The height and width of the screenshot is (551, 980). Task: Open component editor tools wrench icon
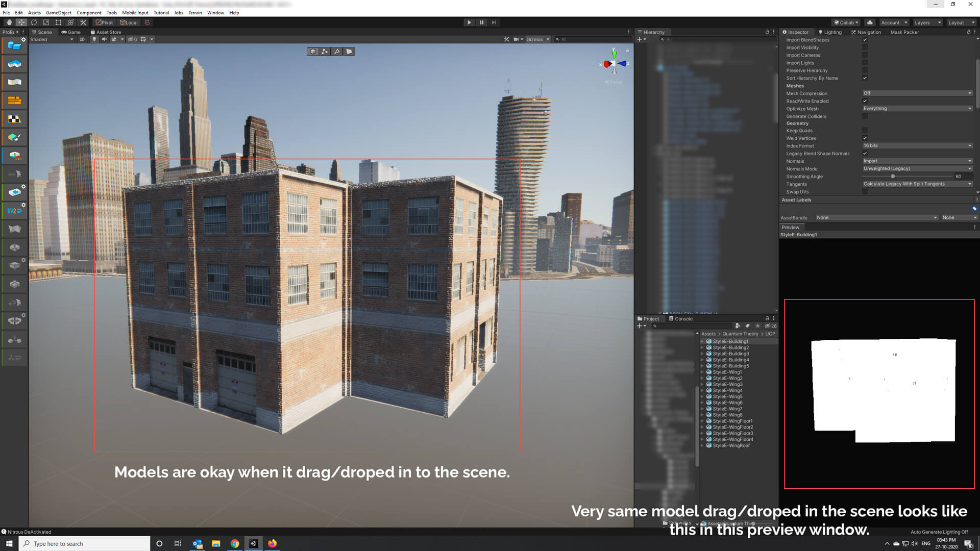coord(506,39)
